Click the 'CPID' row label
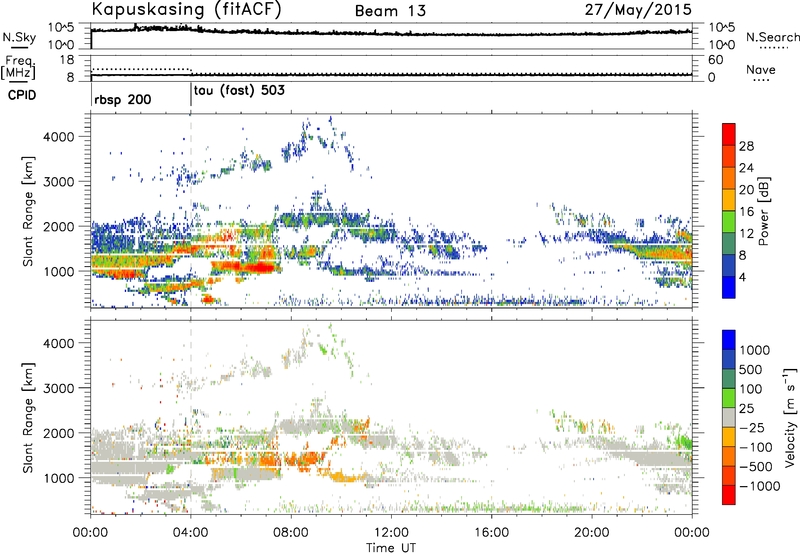 pos(22,95)
